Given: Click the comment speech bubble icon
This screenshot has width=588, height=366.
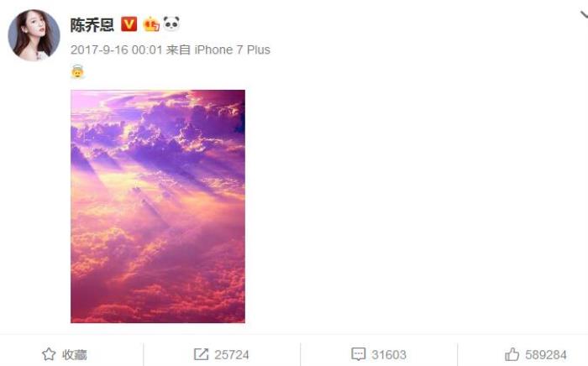Looking at the screenshot, I should click(x=358, y=354).
